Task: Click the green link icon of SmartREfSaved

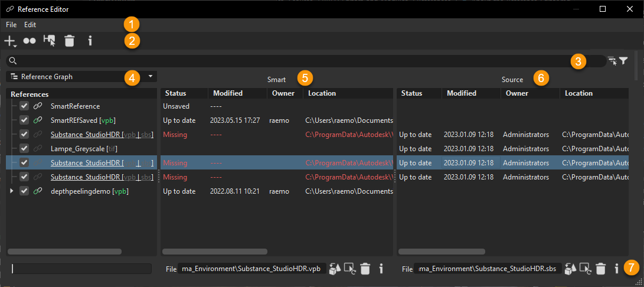Action: pos(38,120)
